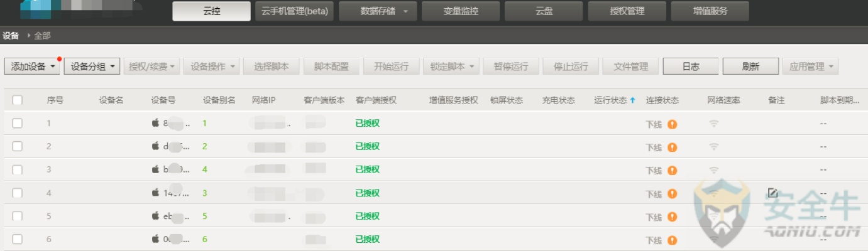
Task: Click the 全部 breadcrumb item
Action: (x=42, y=36)
